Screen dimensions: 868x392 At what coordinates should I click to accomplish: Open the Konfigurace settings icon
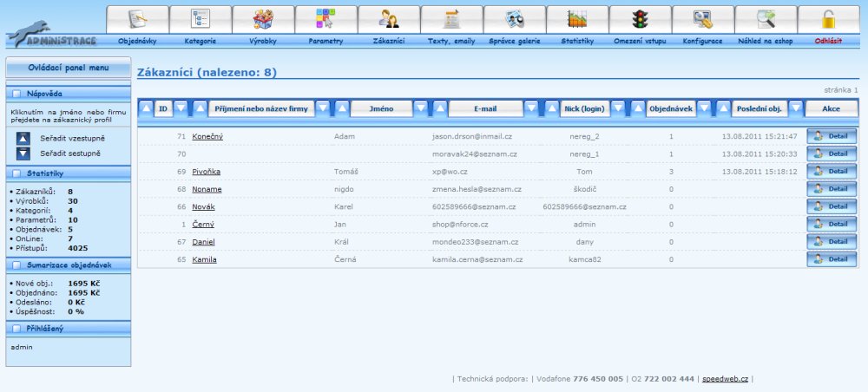click(x=702, y=20)
